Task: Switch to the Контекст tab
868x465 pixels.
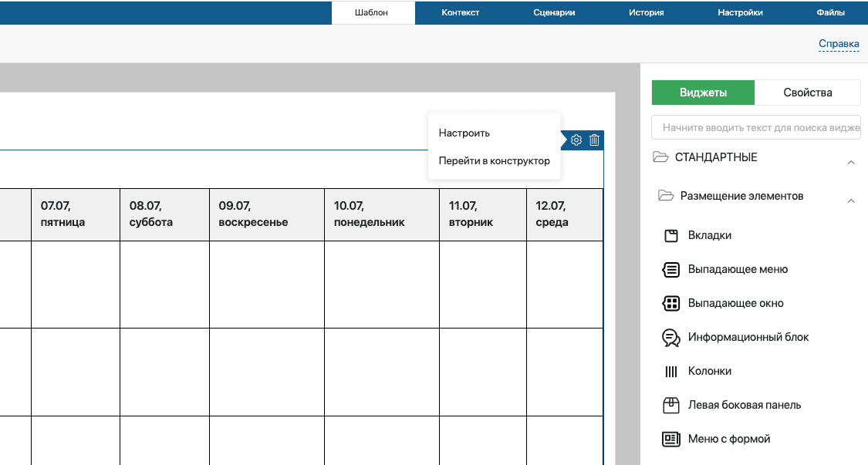Action: [461, 12]
